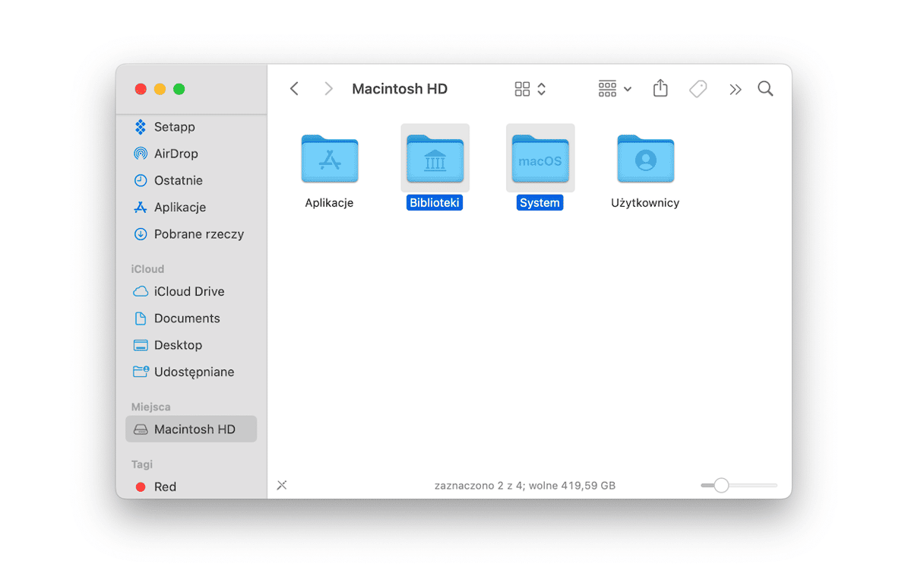
Task: Click the Miejsca section header
Action: click(150, 407)
